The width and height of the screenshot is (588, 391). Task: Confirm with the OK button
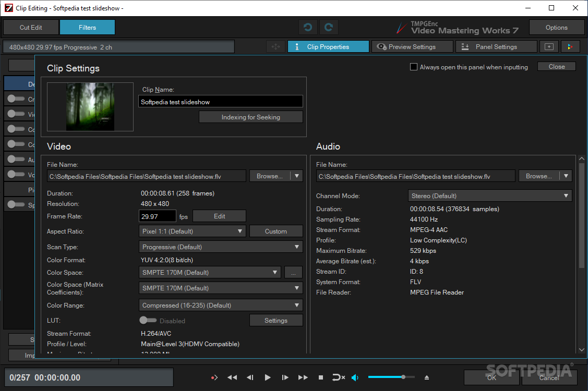[x=491, y=377]
